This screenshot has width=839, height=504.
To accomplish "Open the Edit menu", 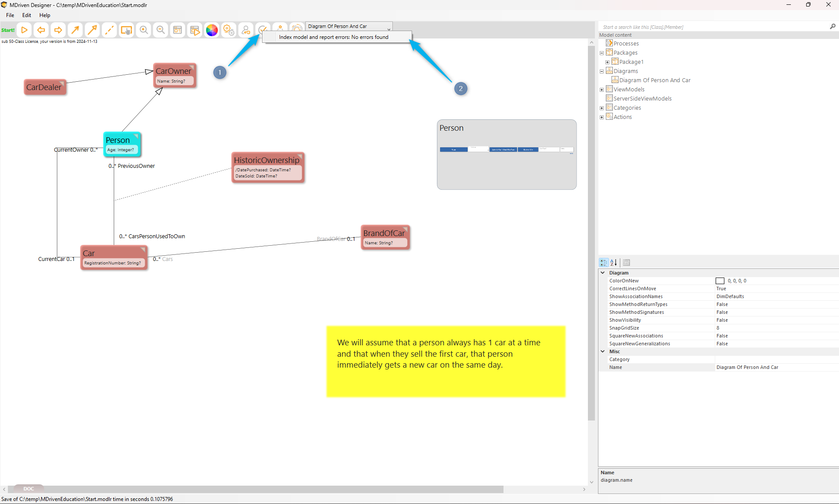I will (x=27, y=15).
